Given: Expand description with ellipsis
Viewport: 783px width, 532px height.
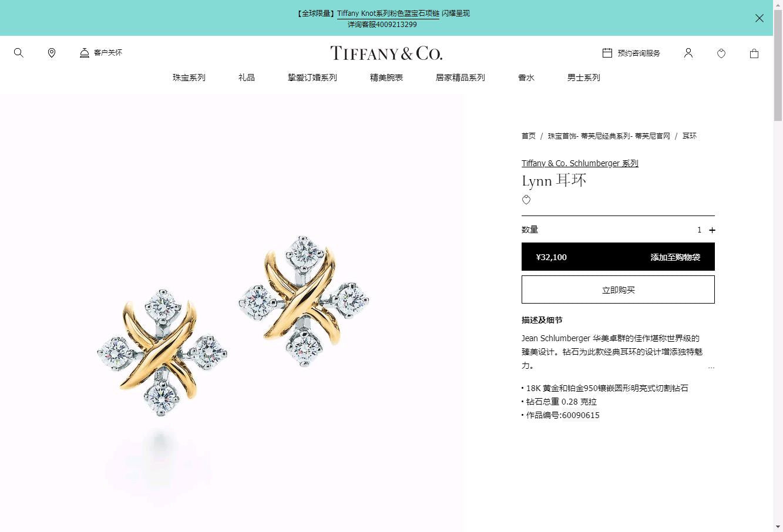Looking at the screenshot, I should point(711,367).
